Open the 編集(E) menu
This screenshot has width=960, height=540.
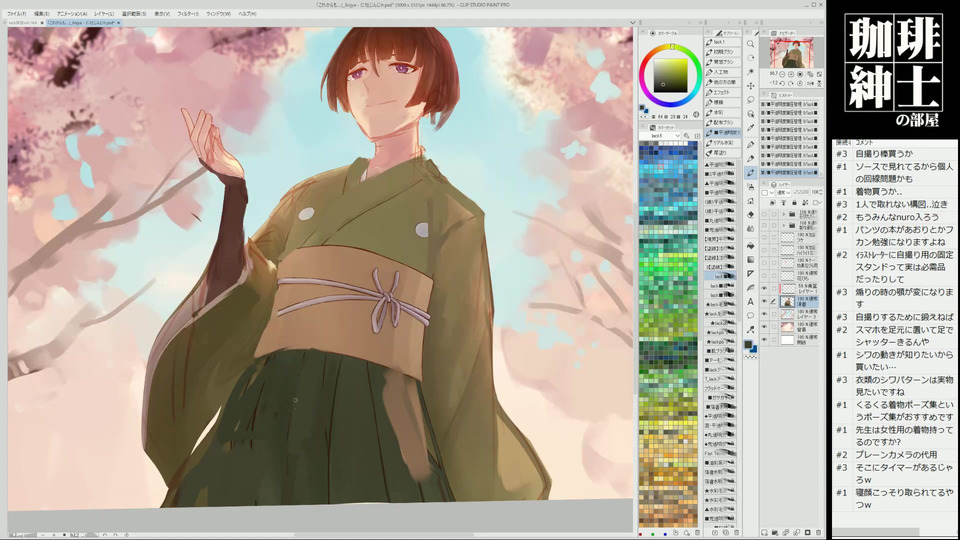pyautogui.click(x=42, y=13)
